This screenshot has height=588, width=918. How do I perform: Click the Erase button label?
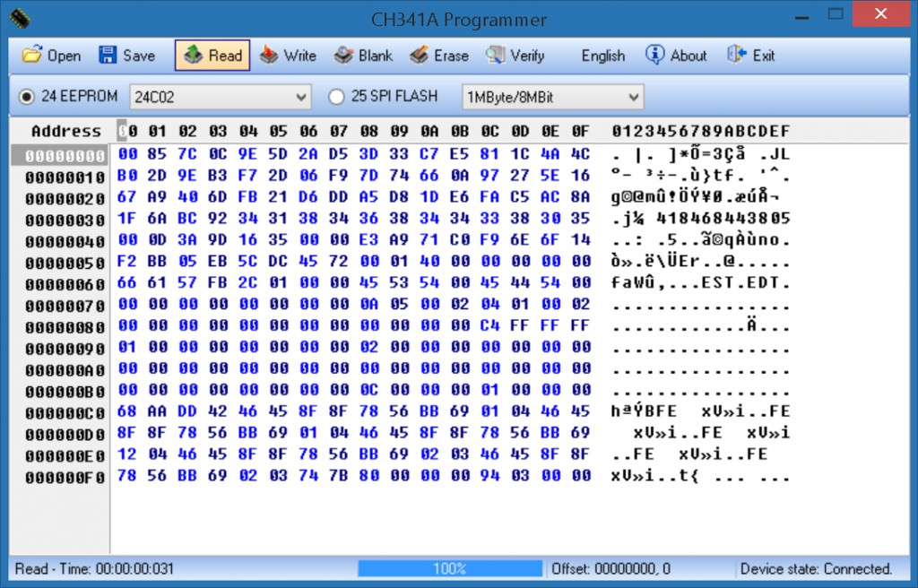[452, 56]
